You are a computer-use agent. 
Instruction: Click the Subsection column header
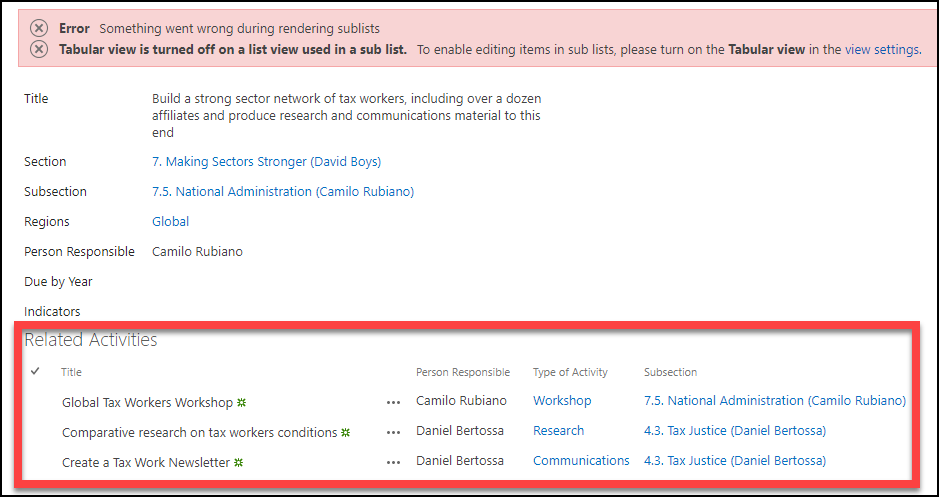pos(670,372)
